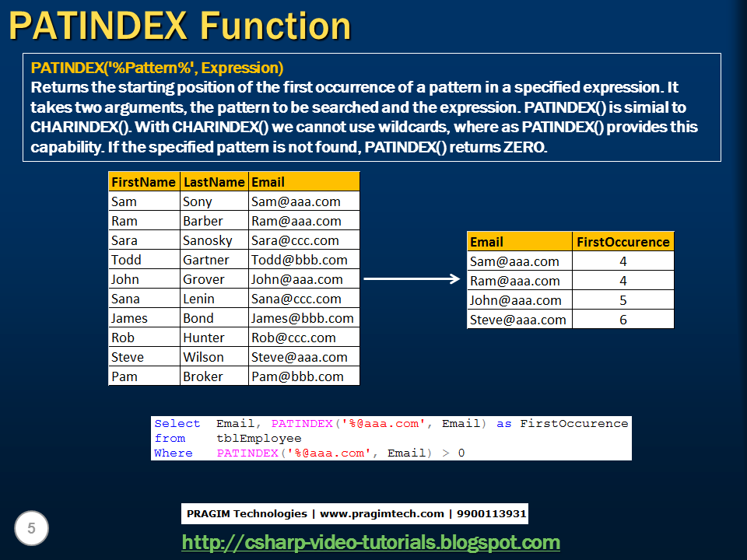Select the arrow between the two tables

tap(412, 280)
